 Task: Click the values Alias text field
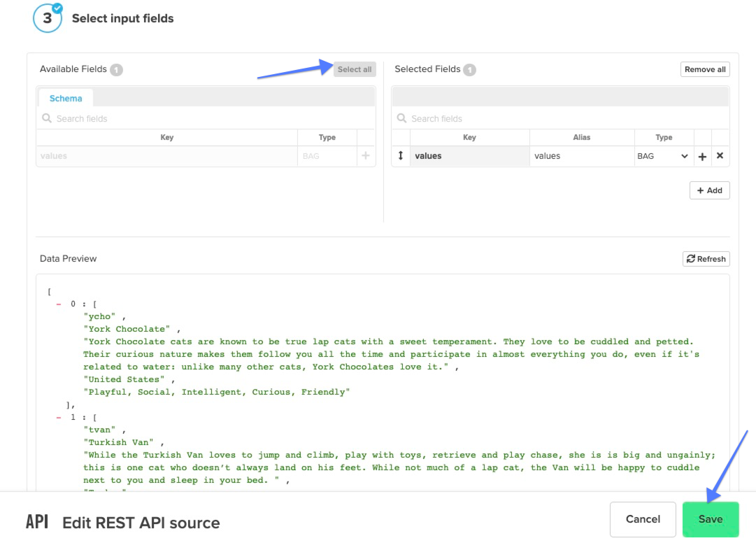tap(580, 156)
